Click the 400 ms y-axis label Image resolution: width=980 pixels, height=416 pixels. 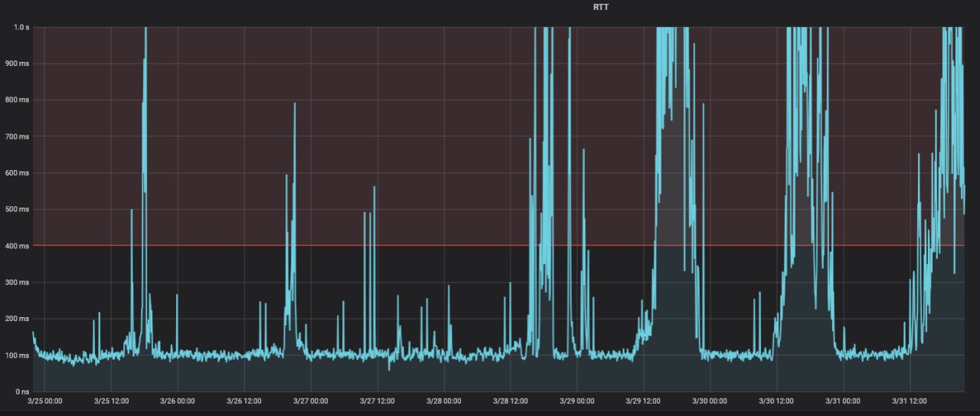tap(17, 246)
